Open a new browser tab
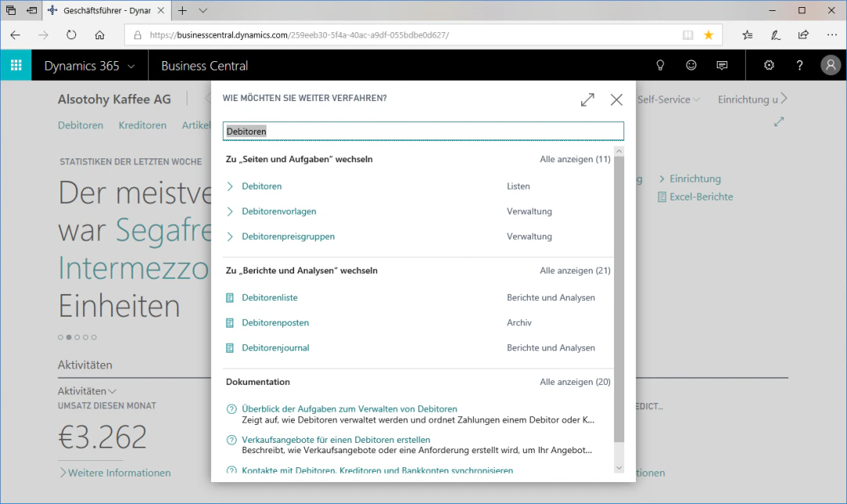The width and height of the screenshot is (847, 504). (183, 10)
